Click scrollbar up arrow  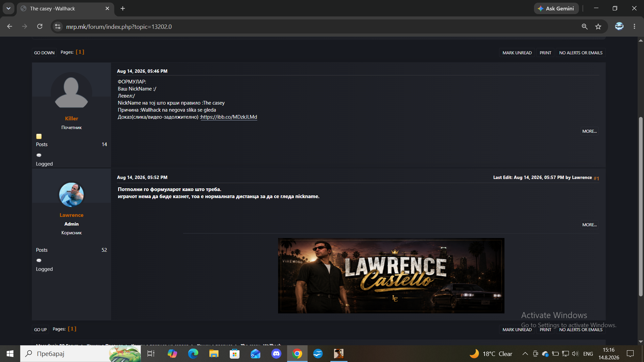(641, 41)
